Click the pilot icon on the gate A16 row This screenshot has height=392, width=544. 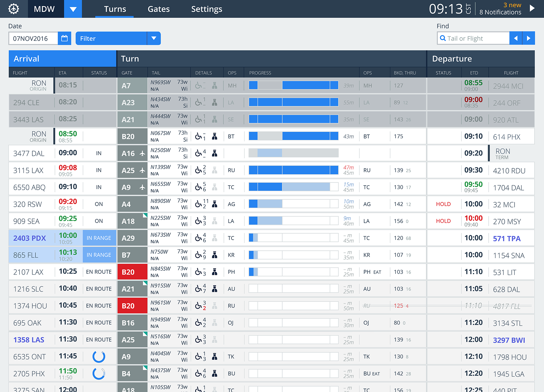tap(214, 153)
